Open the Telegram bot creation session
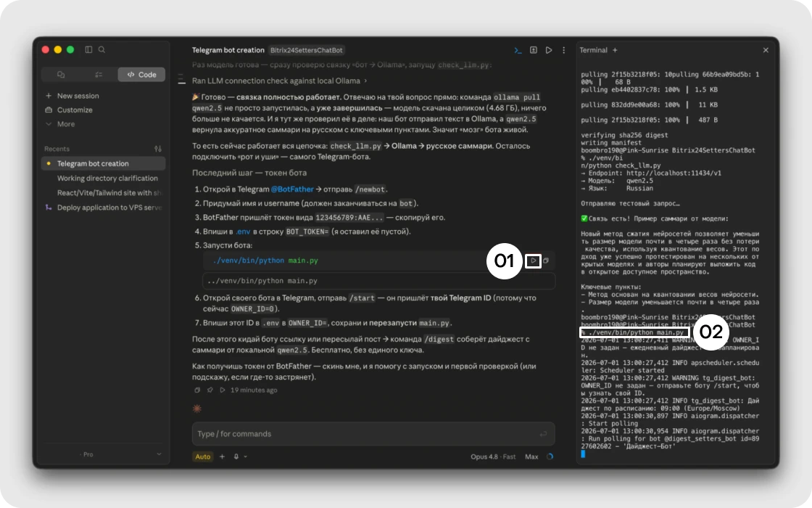This screenshot has height=508, width=812. (x=104, y=163)
